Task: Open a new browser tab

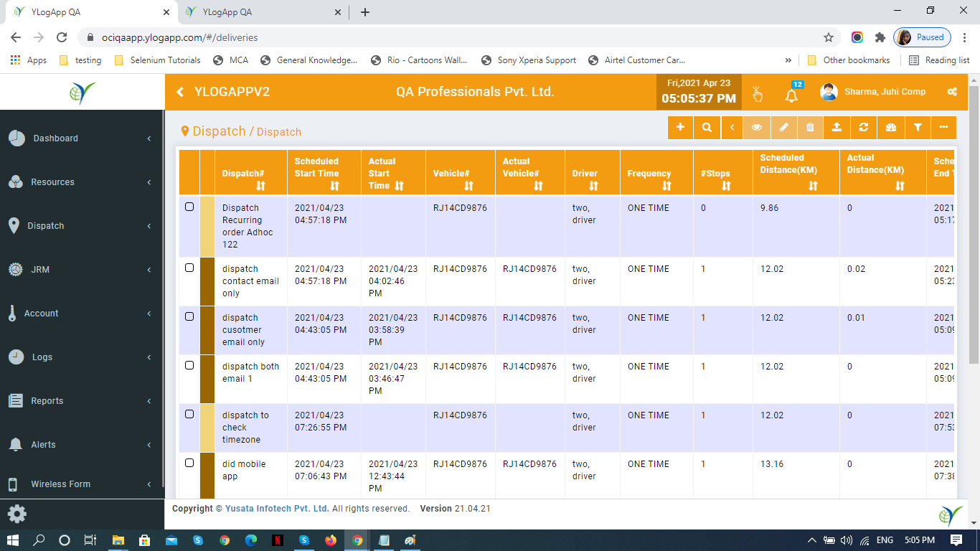Action: pos(365,12)
